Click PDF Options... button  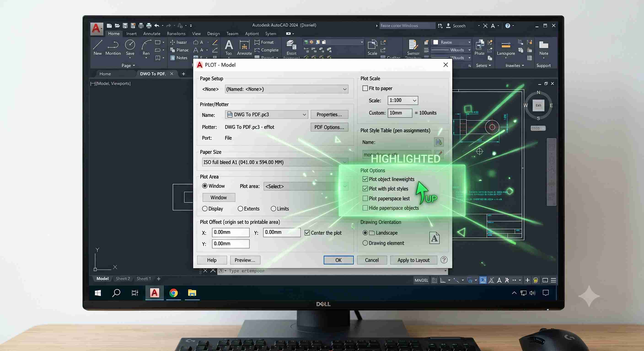329,127
